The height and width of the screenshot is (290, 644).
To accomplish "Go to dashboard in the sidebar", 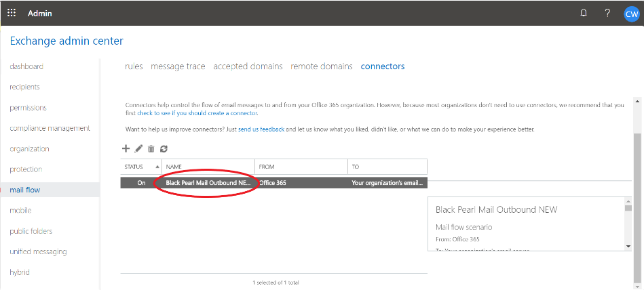I will click(x=26, y=66).
